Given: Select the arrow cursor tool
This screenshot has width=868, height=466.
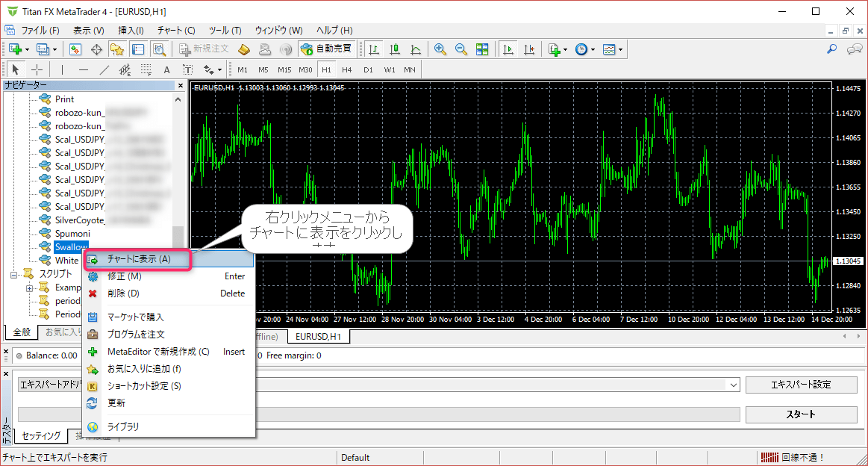Looking at the screenshot, I should point(16,69).
